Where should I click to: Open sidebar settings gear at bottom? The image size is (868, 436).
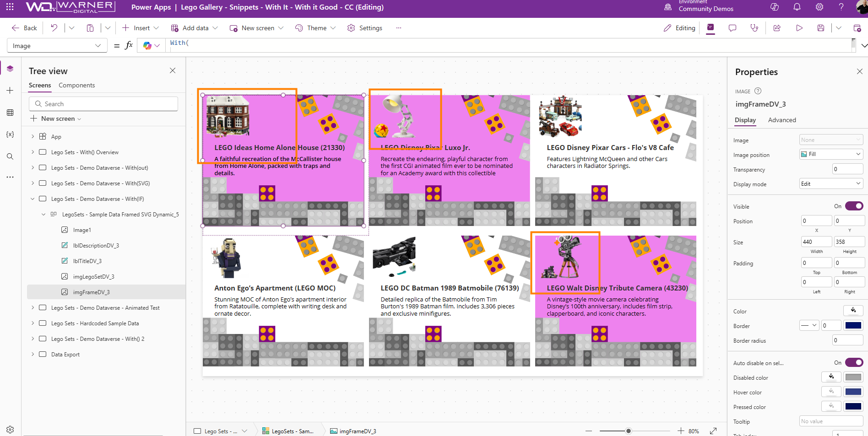tap(10, 430)
